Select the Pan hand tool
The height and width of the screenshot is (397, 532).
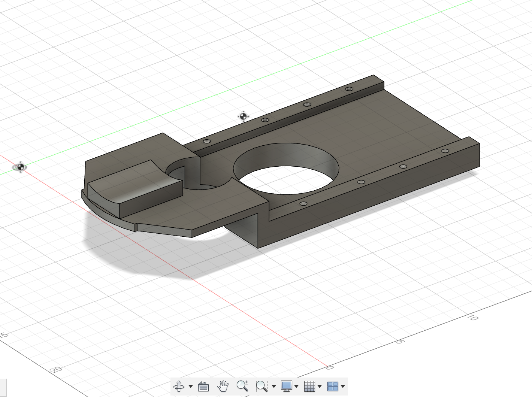pos(223,386)
